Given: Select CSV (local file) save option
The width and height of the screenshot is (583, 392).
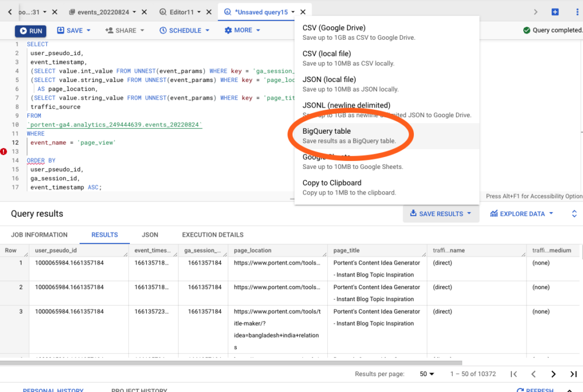Looking at the screenshot, I should tap(387, 59).
